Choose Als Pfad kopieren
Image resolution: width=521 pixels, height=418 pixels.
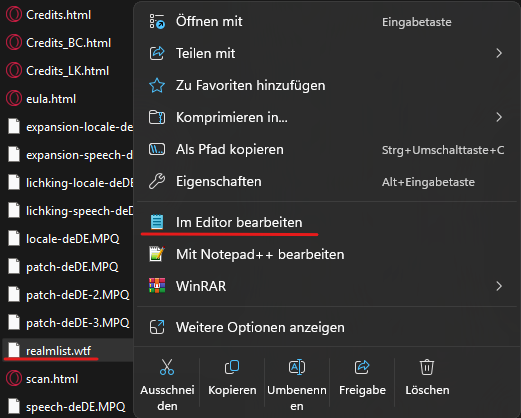(327, 149)
